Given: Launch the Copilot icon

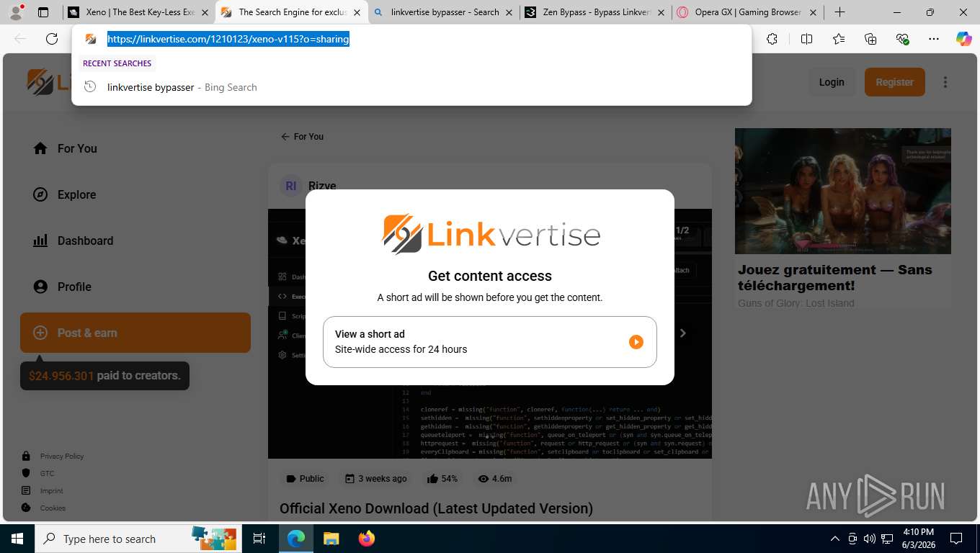Looking at the screenshot, I should pos(963,39).
